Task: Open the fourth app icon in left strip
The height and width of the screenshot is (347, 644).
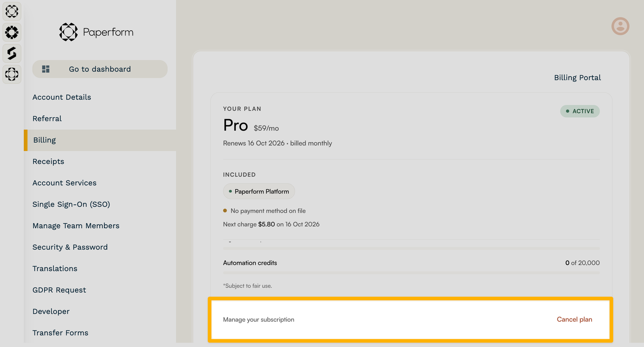Action: pyautogui.click(x=12, y=74)
